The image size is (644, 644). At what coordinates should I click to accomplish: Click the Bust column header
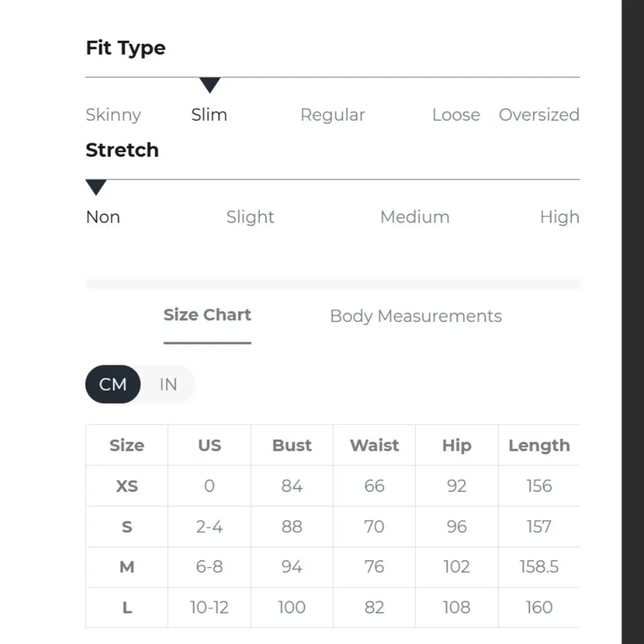[x=292, y=446]
